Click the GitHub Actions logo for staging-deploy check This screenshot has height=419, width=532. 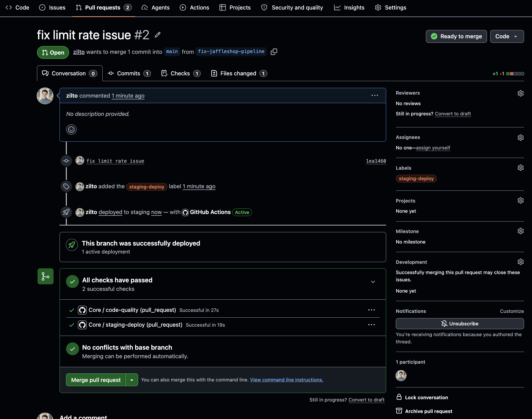point(82,325)
